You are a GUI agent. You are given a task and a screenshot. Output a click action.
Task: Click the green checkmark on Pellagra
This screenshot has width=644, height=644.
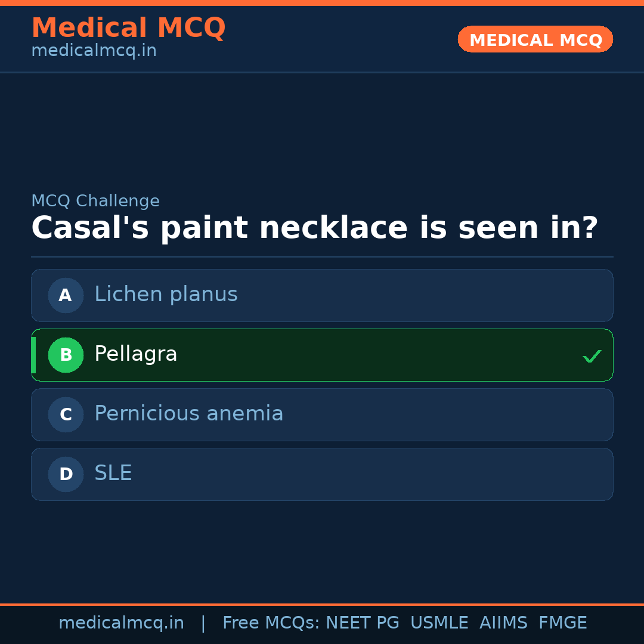[592, 356]
